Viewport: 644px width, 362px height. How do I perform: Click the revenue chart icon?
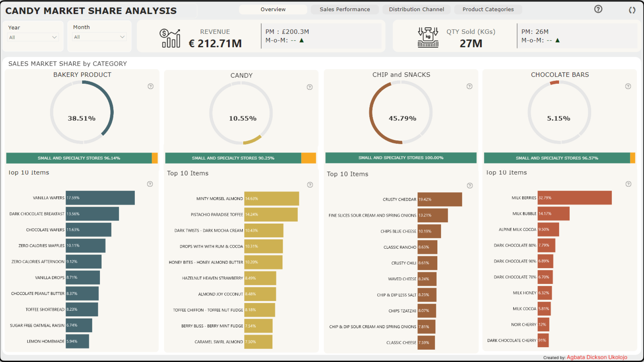point(170,38)
